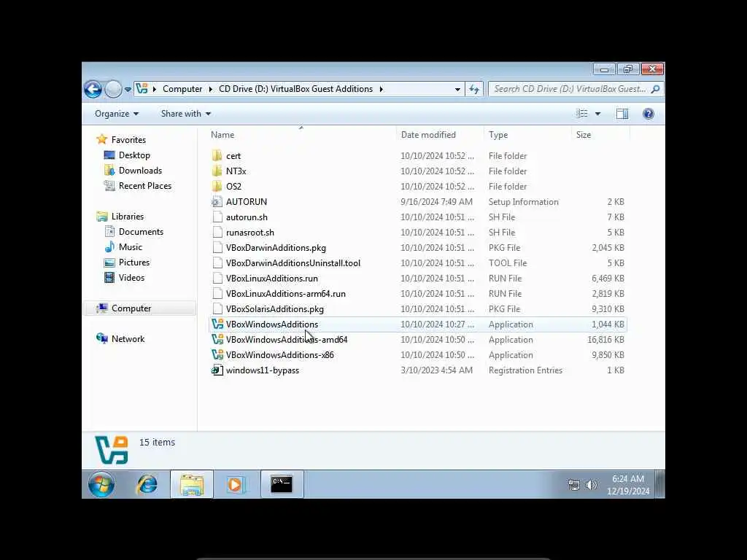This screenshot has width=747, height=560.
Task: Select VBoxLinuxAdditions-arm64.run file
Action: tap(286, 294)
